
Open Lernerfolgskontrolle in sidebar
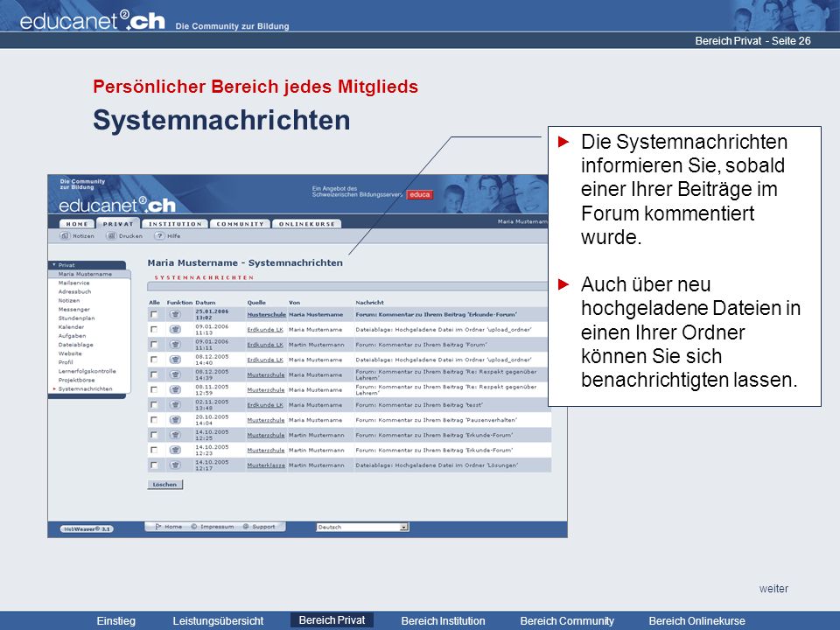click(87, 371)
